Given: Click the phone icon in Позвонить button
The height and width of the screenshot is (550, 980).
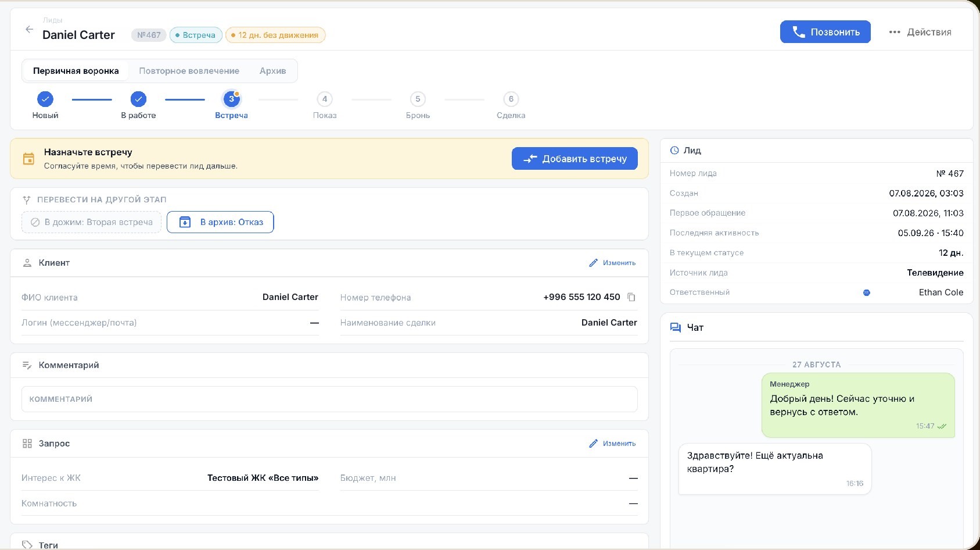Looking at the screenshot, I should point(799,32).
